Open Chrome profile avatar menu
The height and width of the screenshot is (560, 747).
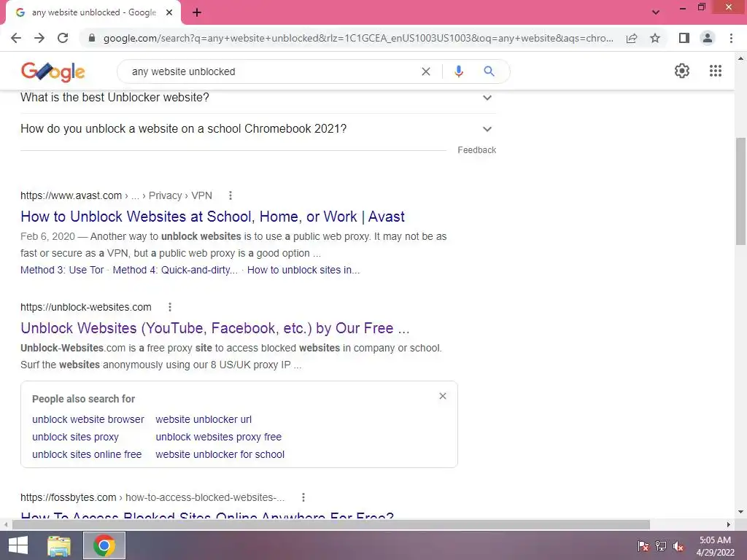[x=708, y=38]
